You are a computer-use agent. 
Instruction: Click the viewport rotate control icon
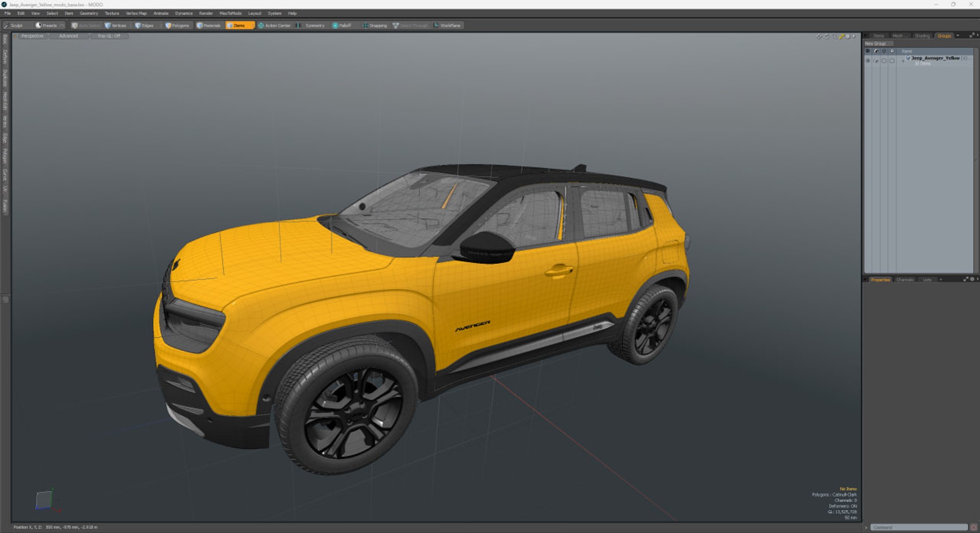point(826,36)
